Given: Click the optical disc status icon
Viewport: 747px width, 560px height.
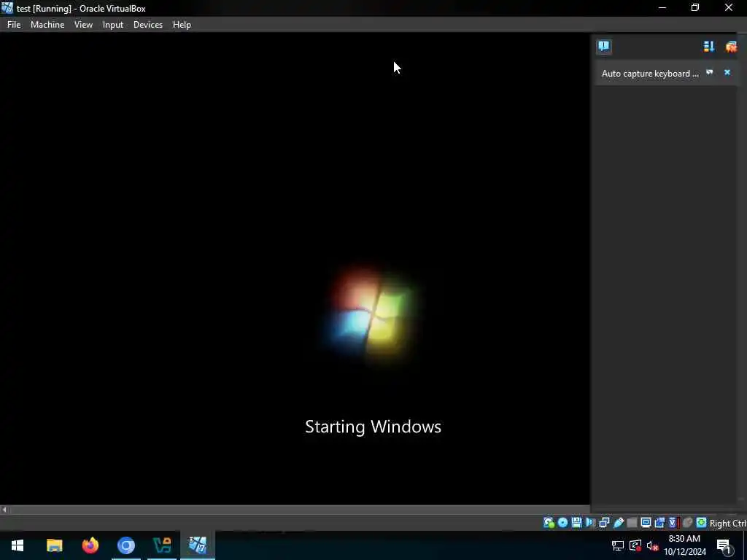Looking at the screenshot, I should (x=562, y=523).
